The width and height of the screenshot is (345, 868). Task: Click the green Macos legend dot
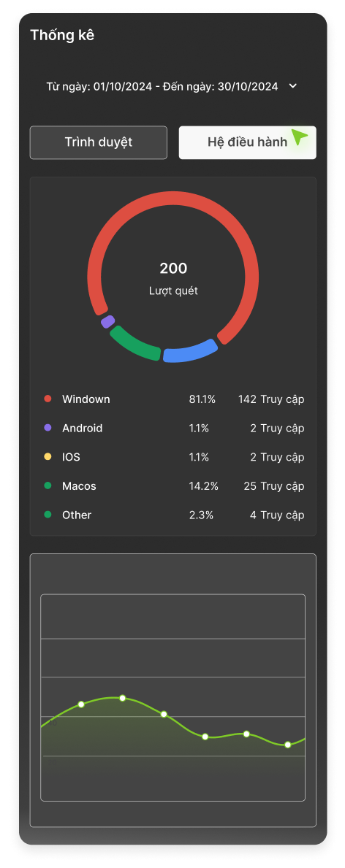pyautogui.click(x=48, y=485)
